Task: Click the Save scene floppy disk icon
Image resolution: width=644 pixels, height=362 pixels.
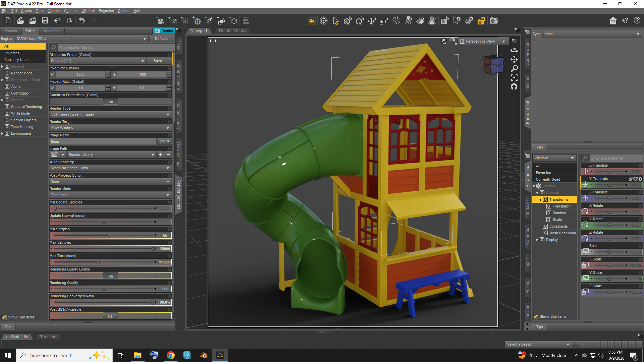Action: (45, 21)
